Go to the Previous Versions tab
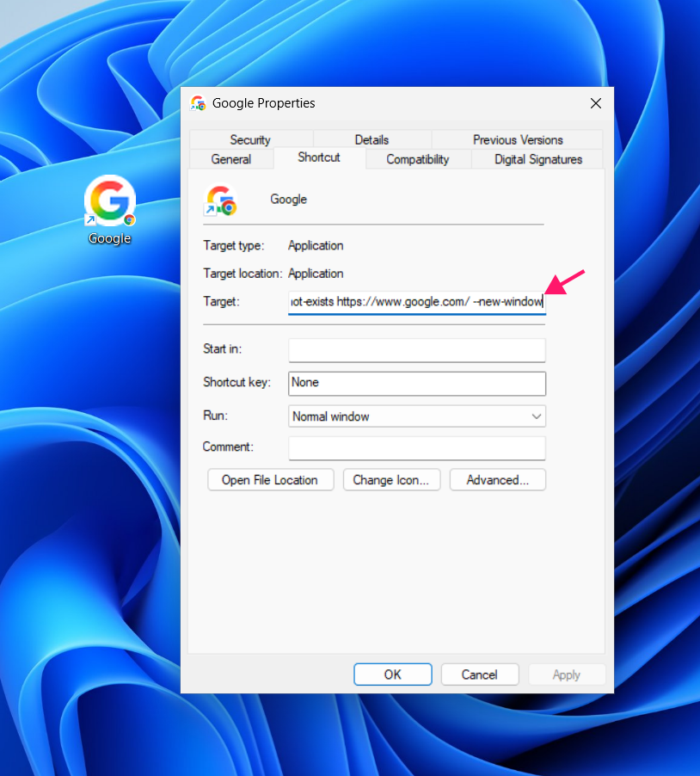The height and width of the screenshot is (776, 700). click(518, 139)
